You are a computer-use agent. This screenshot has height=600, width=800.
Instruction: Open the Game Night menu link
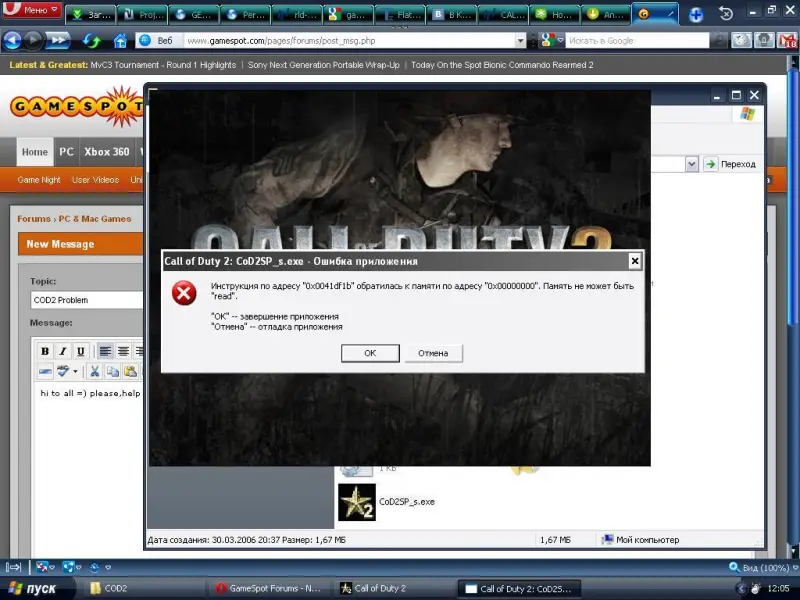point(39,180)
